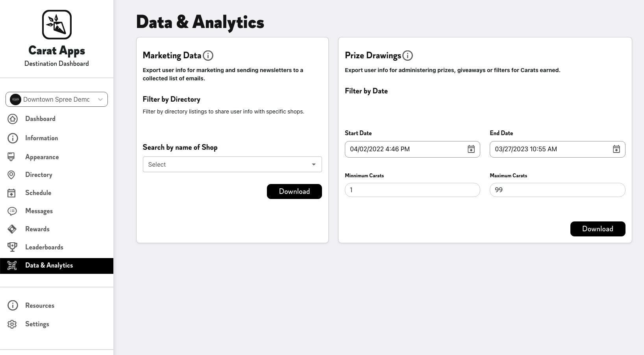
Task: Click the Messages chat bubble icon
Action: point(12,211)
